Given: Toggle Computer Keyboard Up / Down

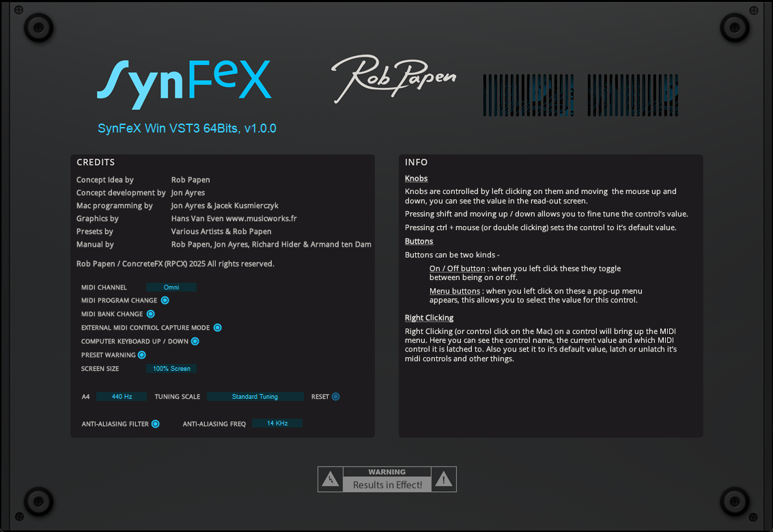Looking at the screenshot, I should coord(195,341).
